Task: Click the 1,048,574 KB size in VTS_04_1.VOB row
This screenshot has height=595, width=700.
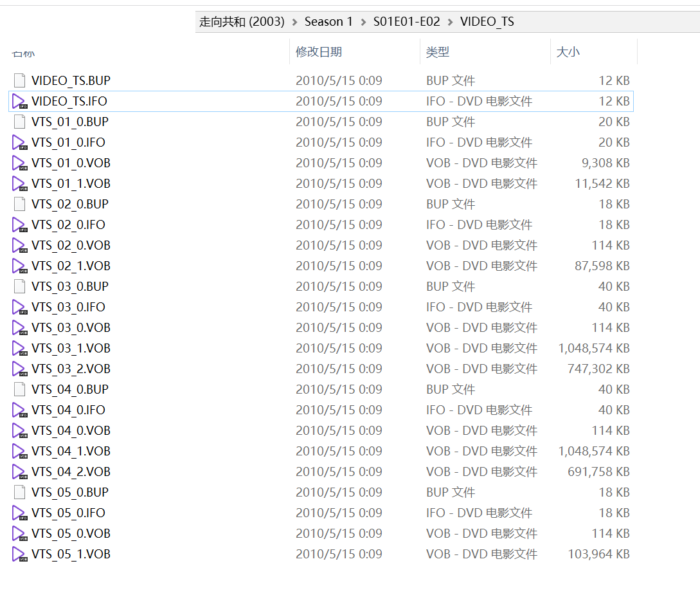Action: (x=594, y=451)
